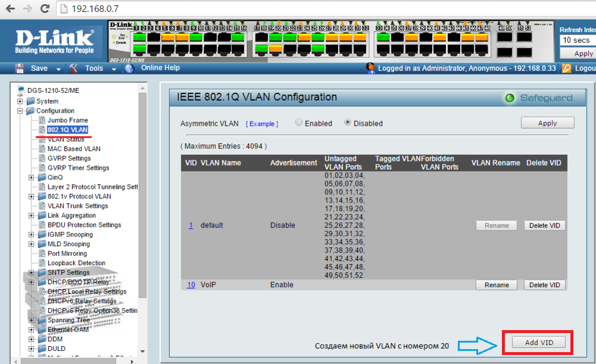Select Disabled for Asymmetric VLAN

tap(347, 123)
